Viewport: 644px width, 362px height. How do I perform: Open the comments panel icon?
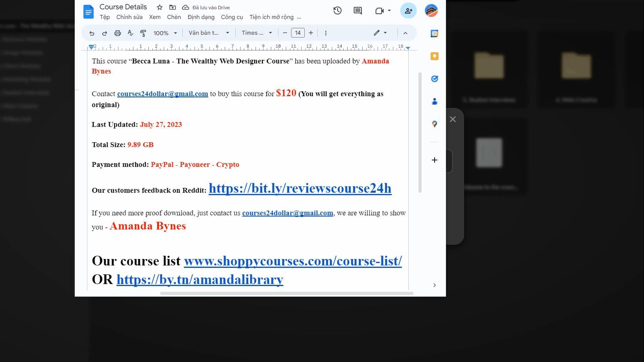358,11
